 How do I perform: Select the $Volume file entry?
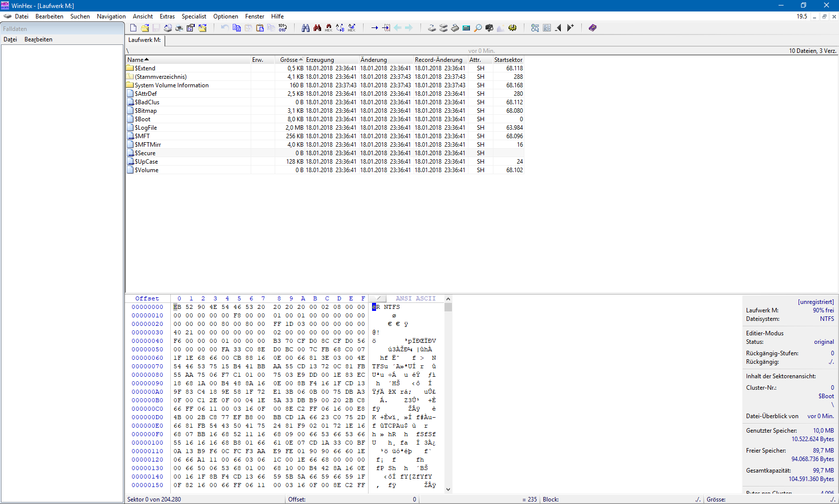tap(325, 170)
